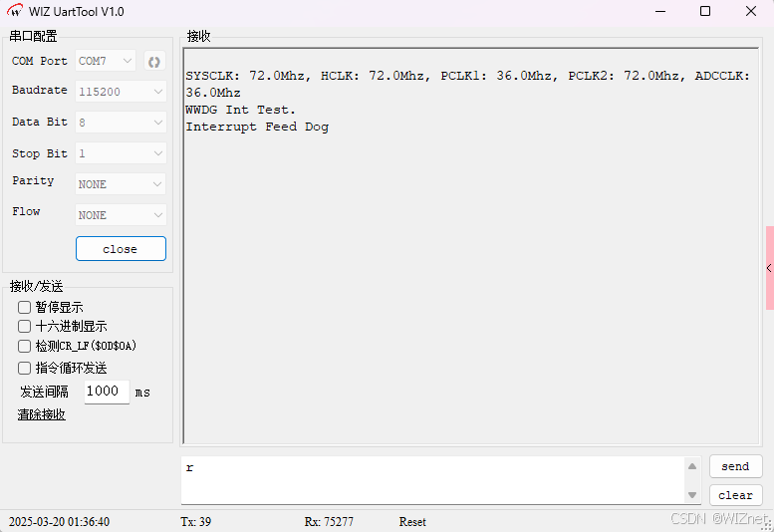Click 清除接收 clear receive link
The image size is (774, 532).
42,414
